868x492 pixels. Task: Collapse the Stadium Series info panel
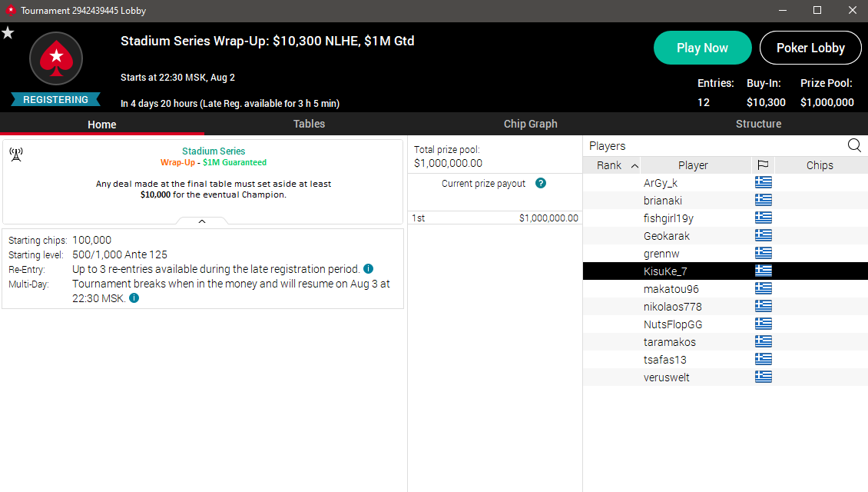[x=202, y=221]
